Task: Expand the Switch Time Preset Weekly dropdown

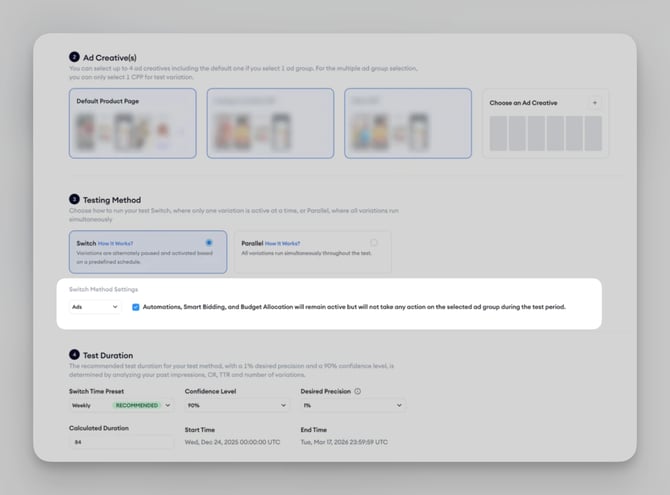Action: tap(120, 406)
